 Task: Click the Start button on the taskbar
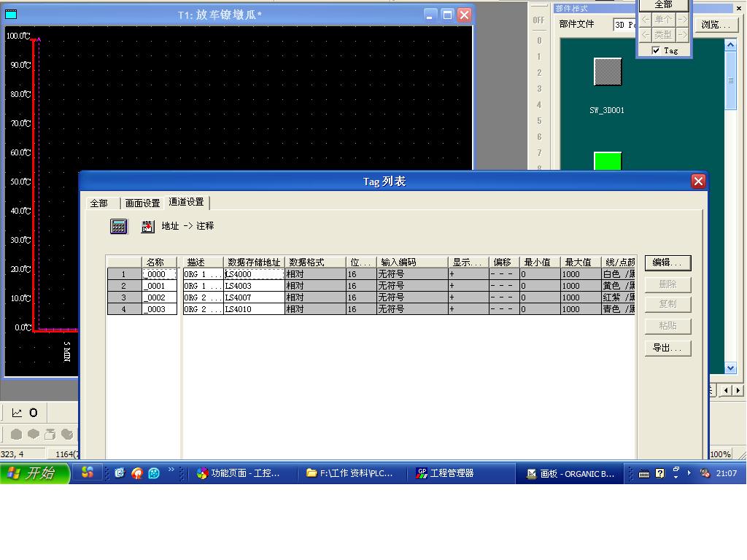click(36, 473)
